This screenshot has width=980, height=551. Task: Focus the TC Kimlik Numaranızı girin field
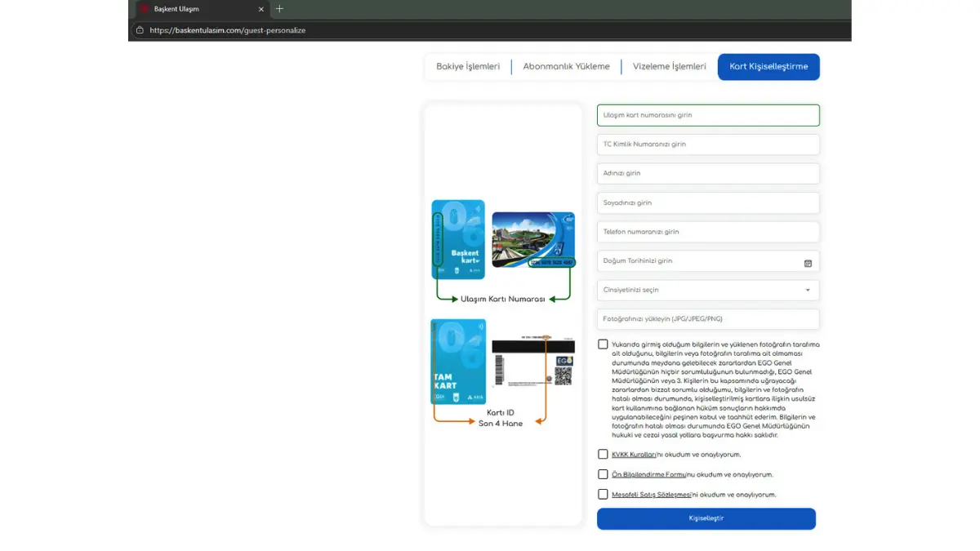coord(707,144)
